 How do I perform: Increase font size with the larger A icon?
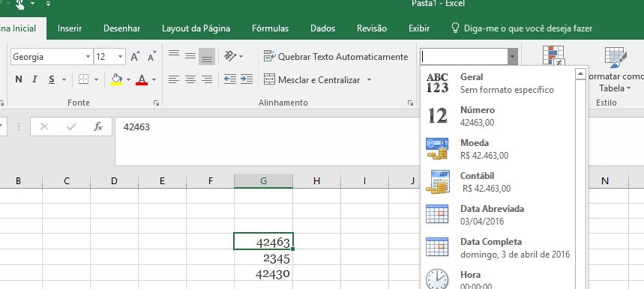[x=135, y=57]
